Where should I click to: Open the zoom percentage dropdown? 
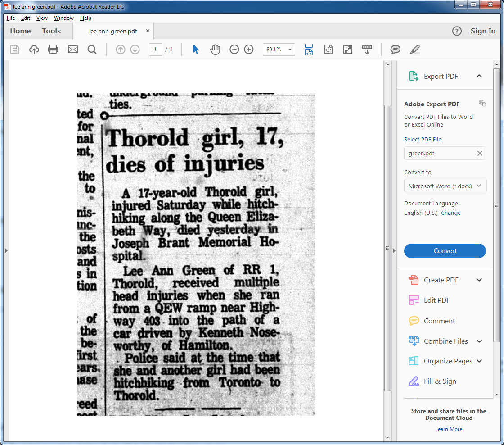(290, 50)
